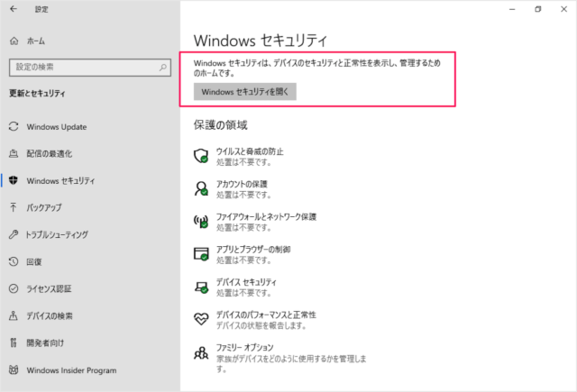Click the 設定 window title text
Image resolution: width=577 pixels, height=392 pixels.
point(41,9)
